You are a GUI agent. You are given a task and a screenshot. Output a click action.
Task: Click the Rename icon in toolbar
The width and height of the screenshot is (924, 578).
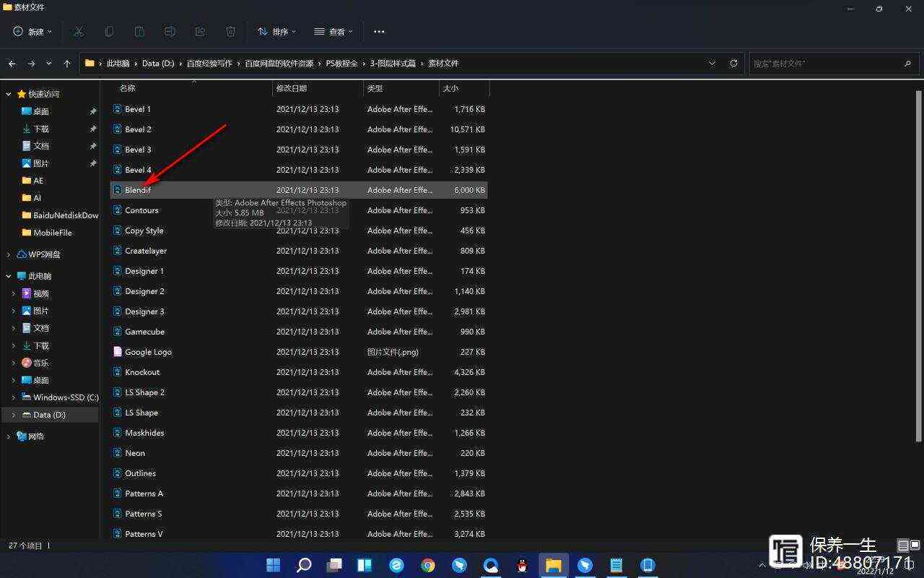[x=170, y=32]
